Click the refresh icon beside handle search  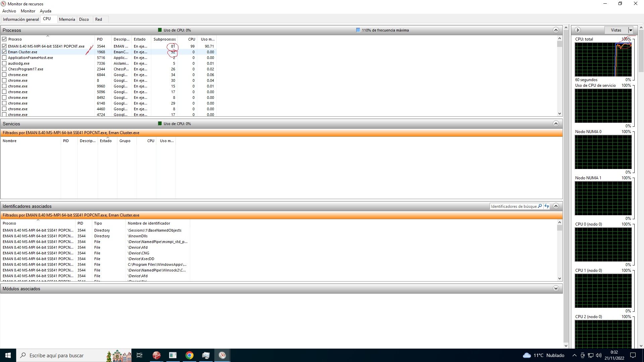(547, 206)
